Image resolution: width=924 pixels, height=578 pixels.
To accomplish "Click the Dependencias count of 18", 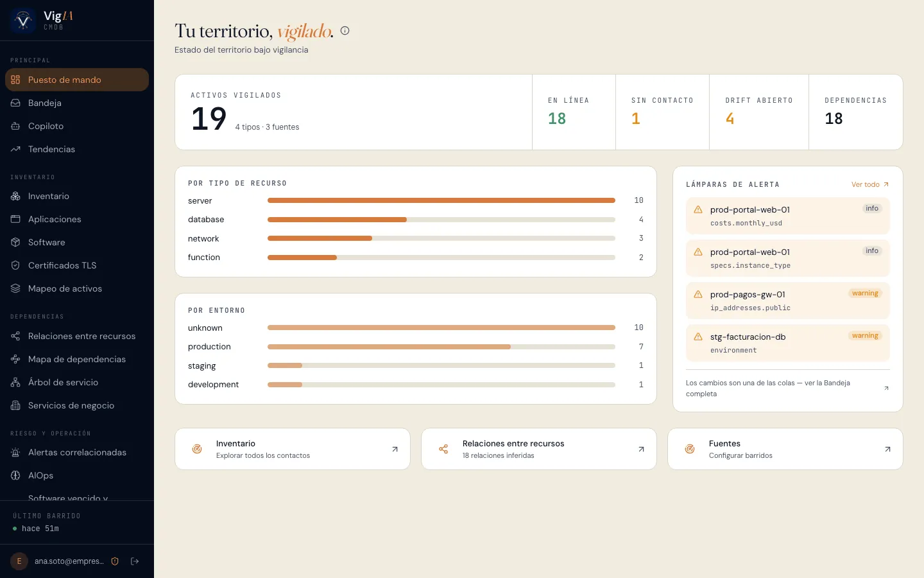I will (834, 119).
